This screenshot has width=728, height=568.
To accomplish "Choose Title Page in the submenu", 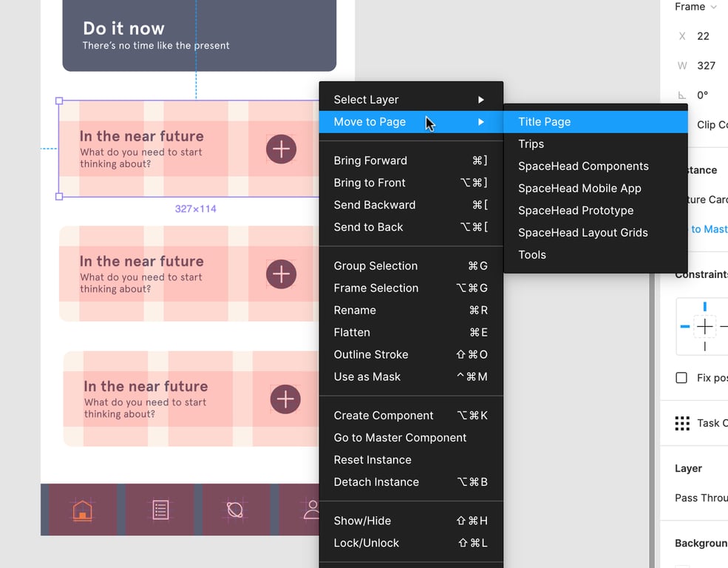I will (x=545, y=122).
